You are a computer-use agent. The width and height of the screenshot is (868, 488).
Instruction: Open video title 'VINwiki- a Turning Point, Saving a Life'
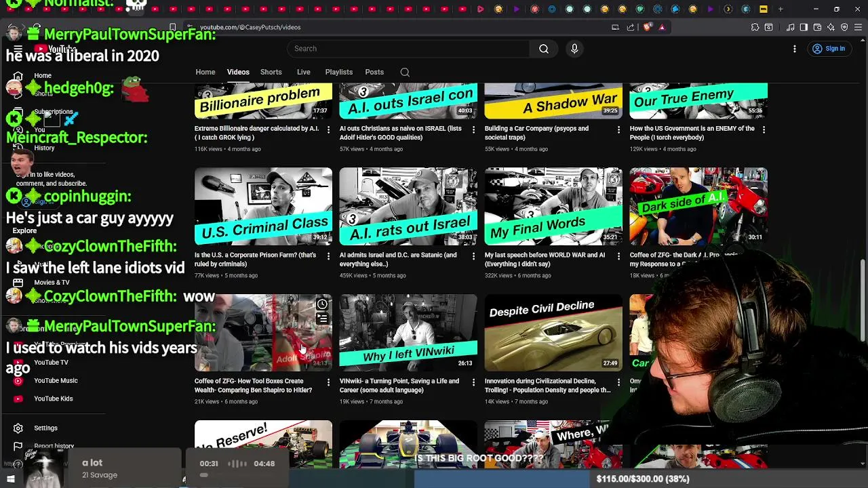399,386
